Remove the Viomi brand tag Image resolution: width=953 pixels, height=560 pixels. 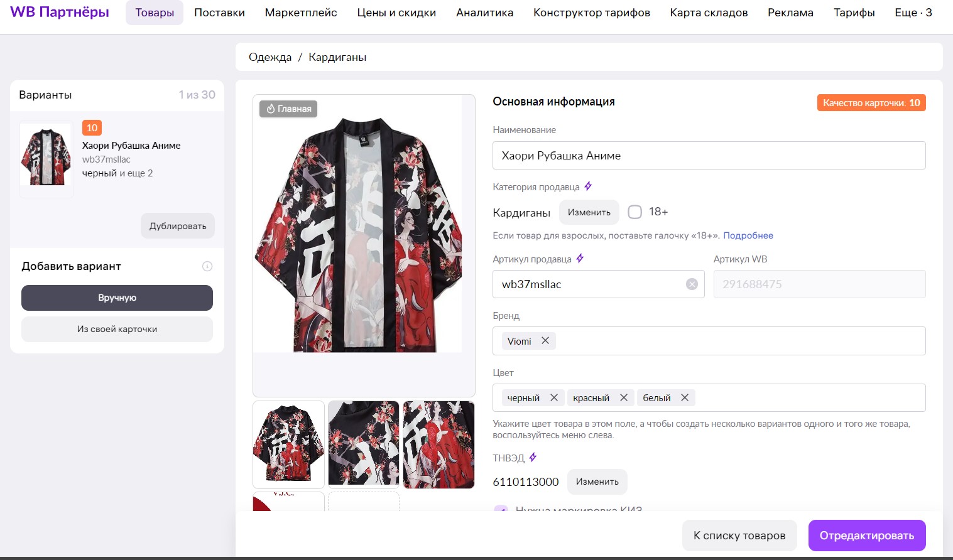[x=545, y=341]
